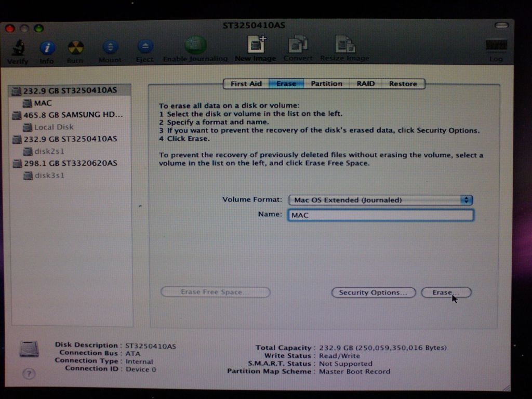The width and height of the screenshot is (532, 399).
Task: Click the Name text field
Action: (381, 215)
